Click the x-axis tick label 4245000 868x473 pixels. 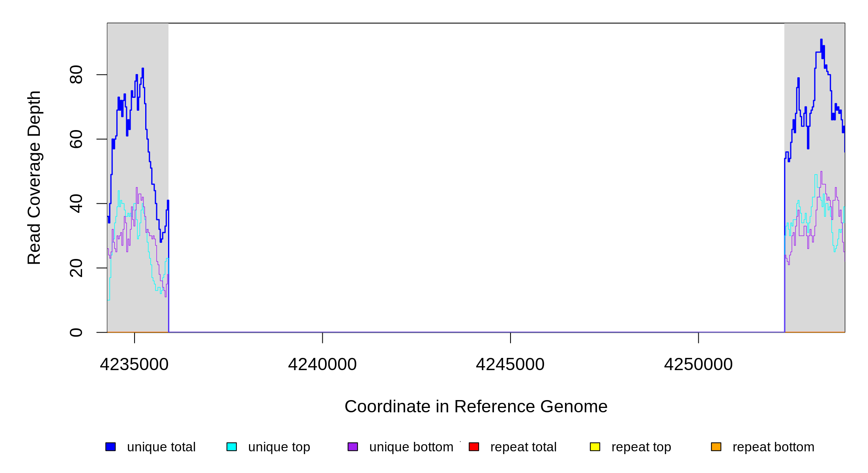510,364
